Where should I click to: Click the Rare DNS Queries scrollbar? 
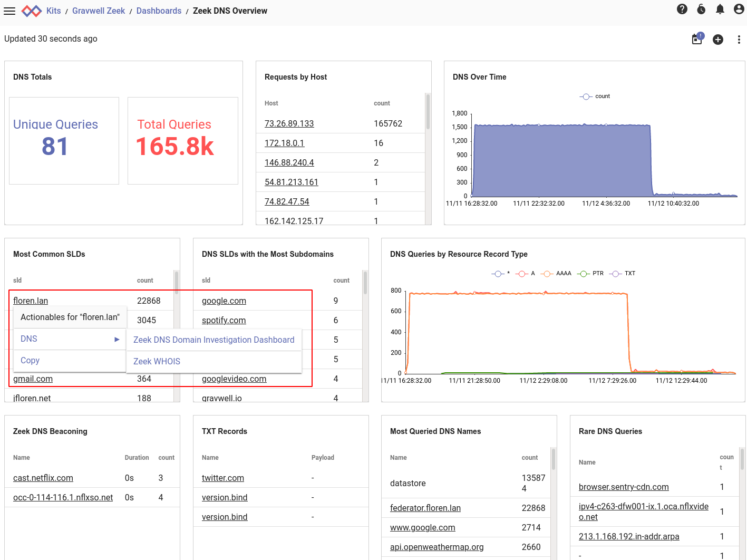tap(742, 459)
